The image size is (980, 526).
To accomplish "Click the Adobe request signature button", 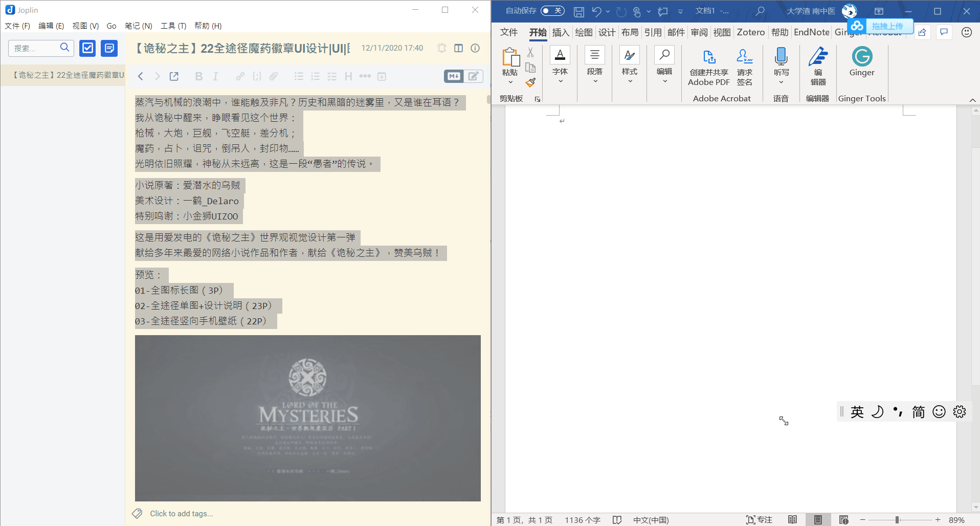I will tap(745, 67).
